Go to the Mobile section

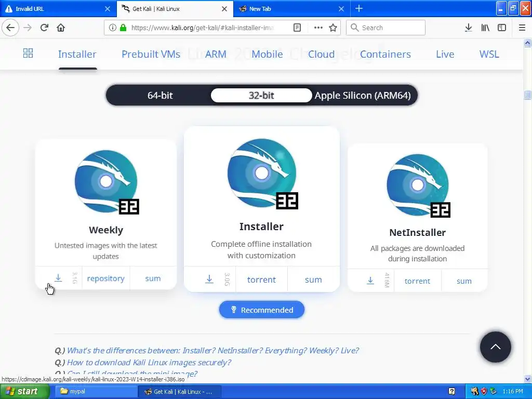(x=267, y=54)
